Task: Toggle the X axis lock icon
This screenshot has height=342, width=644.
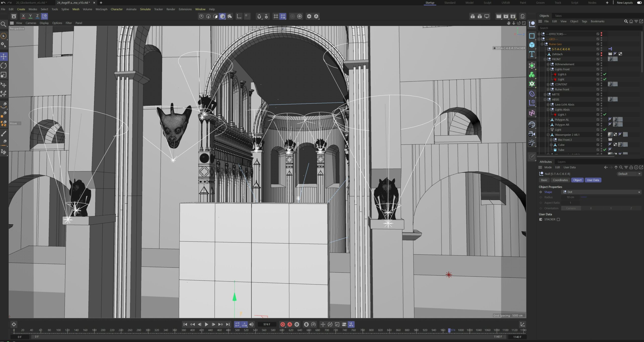Action: tap(23, 16)
